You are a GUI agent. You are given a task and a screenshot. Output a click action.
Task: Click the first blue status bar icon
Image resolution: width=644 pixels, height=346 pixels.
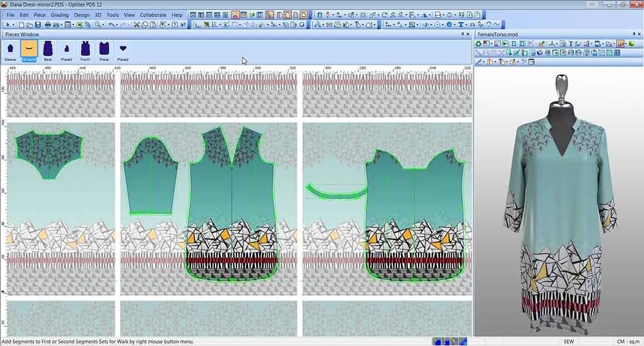437,341
